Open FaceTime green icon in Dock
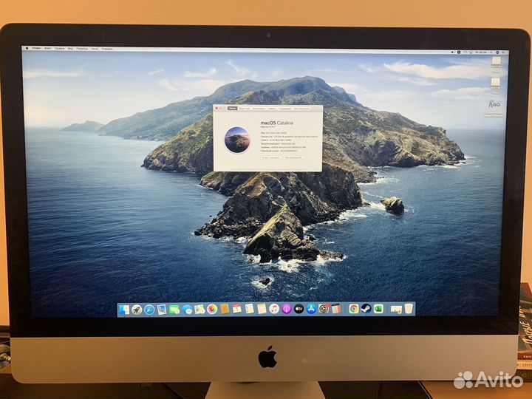 pos(174,310)
